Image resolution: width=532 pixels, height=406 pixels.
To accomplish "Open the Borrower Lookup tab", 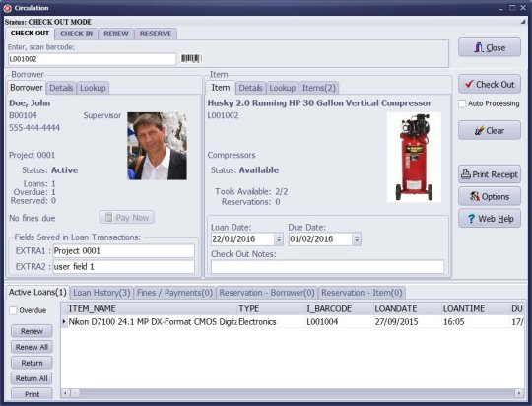I will [x=93, y=88].
